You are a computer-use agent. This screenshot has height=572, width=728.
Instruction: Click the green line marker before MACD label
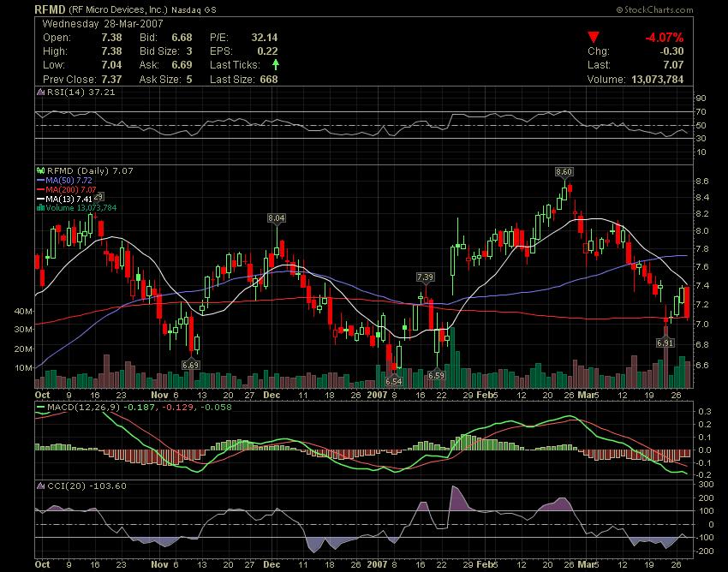(41, 408)
